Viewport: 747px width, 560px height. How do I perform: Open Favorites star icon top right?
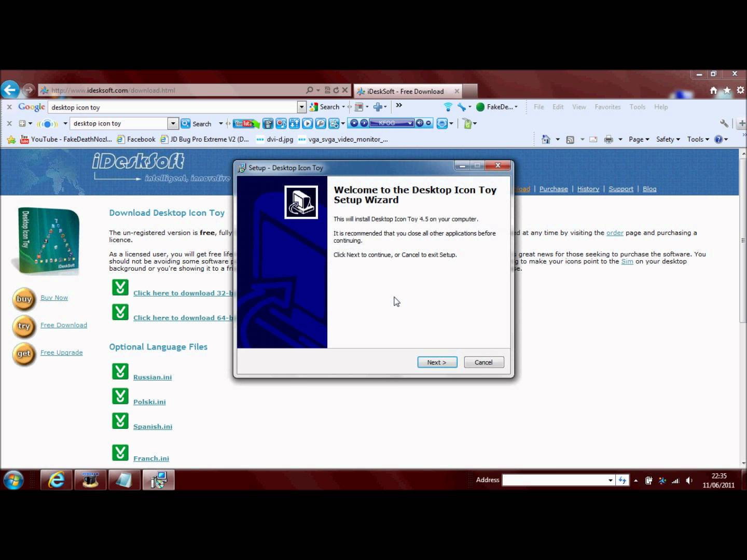[727, 90]
